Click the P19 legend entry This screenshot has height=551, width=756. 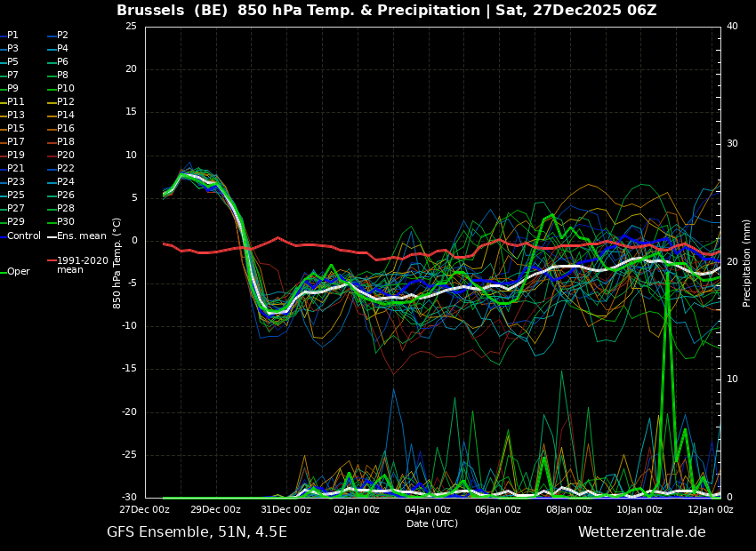[12, 156]
